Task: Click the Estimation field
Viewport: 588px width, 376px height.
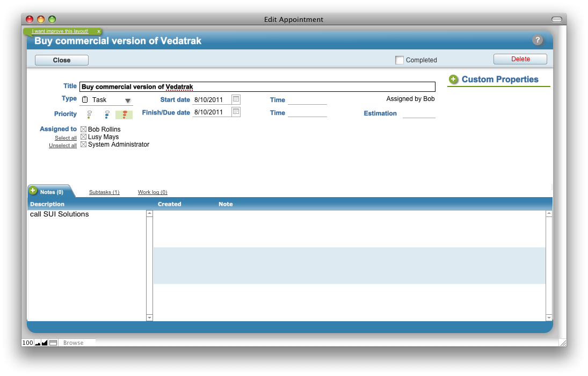Action: pyautogui.click(x=419, y=113)
